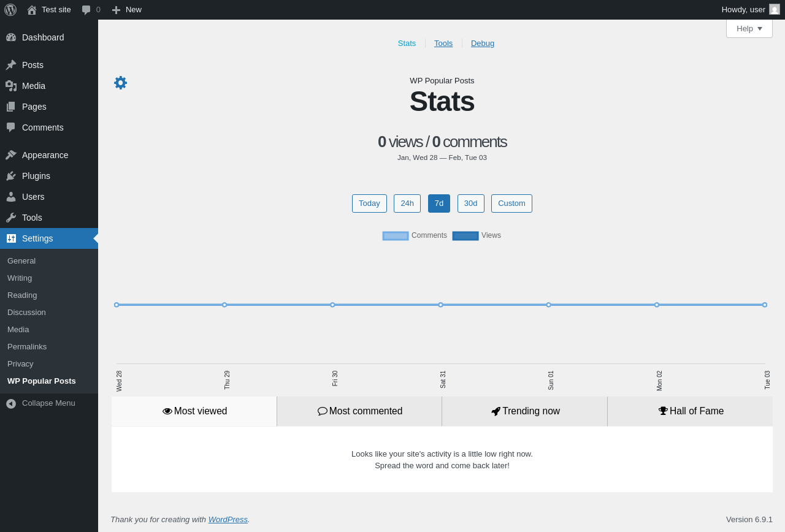Click the Tue 03 data point on chart
The height and width of the screenshot is (532, 785).
[x=765, y=305]
